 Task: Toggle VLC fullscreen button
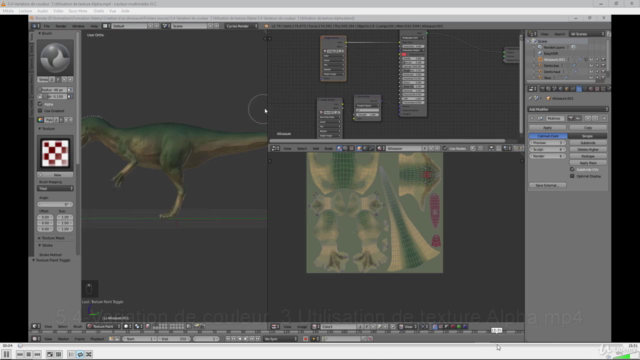pyautogui.click(x=50, y=354)
